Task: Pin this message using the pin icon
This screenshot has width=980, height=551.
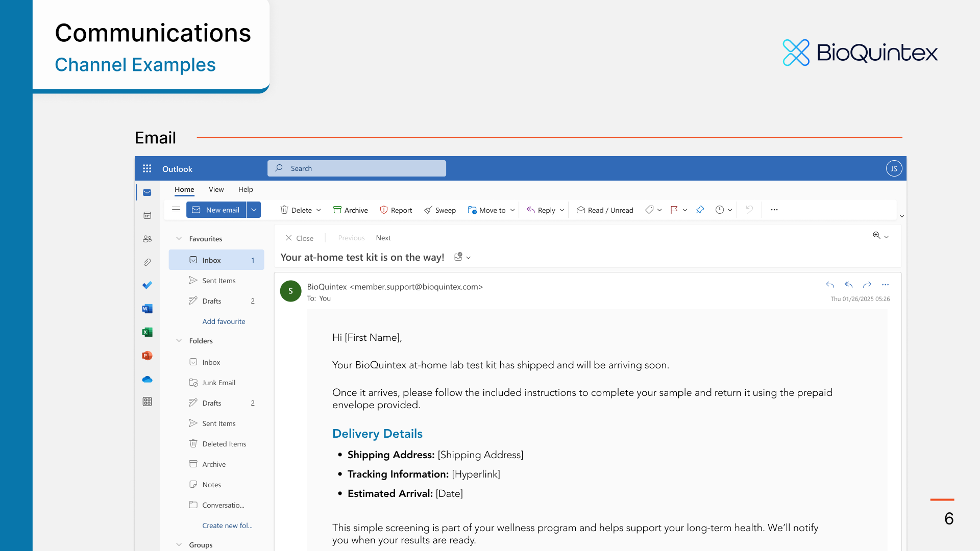Action: (700, 210)
